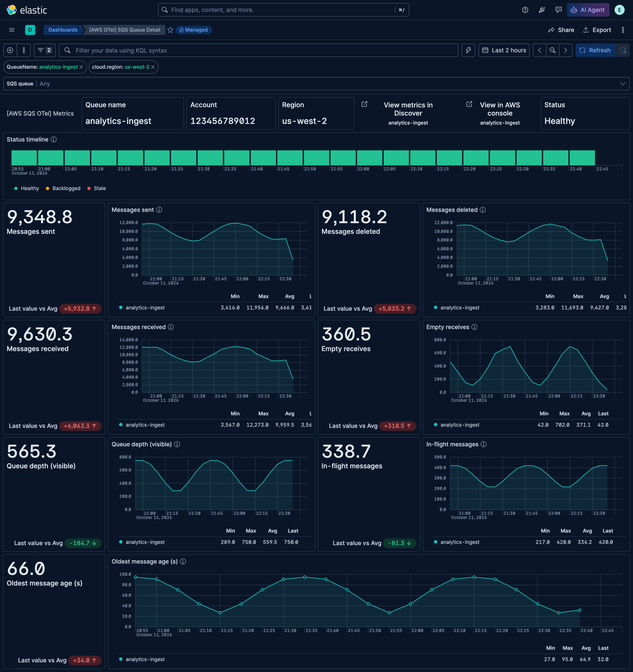Open the user avatar E menu
This screenshot has width=633, height=672.
click(619, 10)
